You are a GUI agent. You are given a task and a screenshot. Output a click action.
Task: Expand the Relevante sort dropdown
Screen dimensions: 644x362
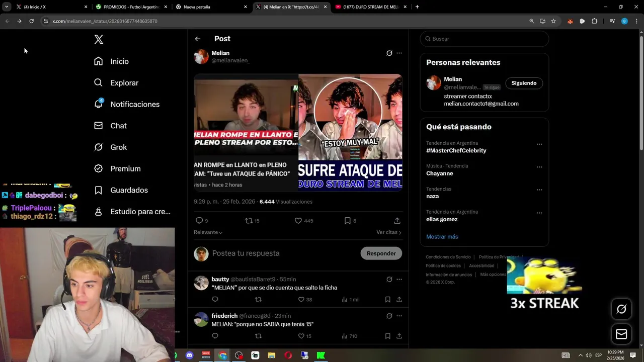click(x=208, y=232)
